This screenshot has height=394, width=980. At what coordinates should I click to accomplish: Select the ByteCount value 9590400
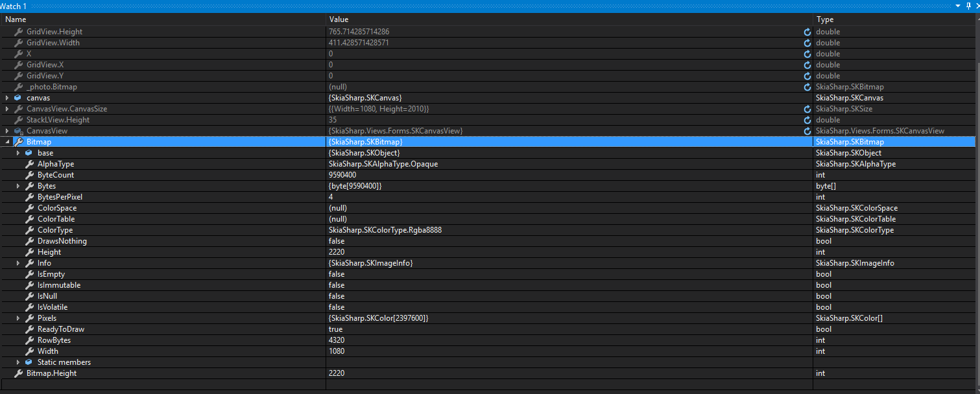coord(342,175)
